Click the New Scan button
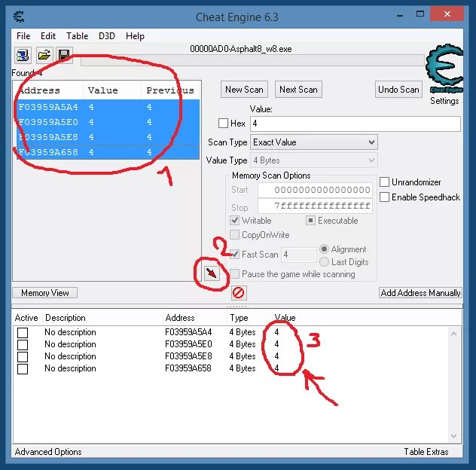 pyautogui.click(x=244, y=90)
